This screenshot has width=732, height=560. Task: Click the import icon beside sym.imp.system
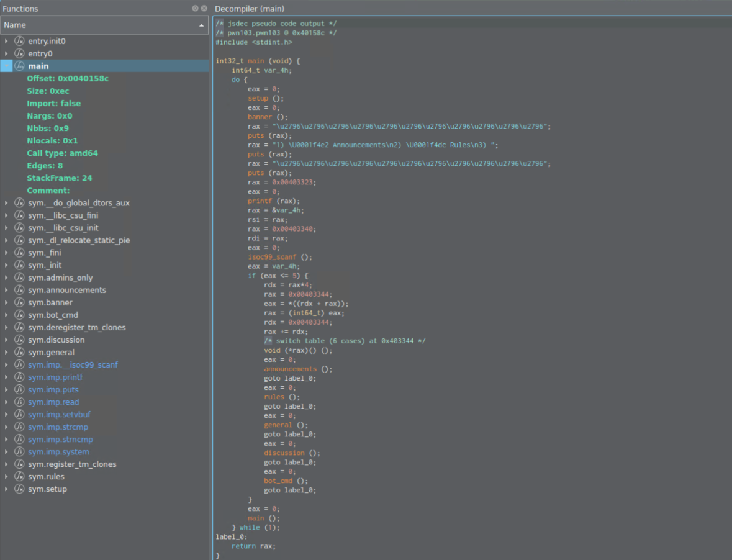pos(19,452)
